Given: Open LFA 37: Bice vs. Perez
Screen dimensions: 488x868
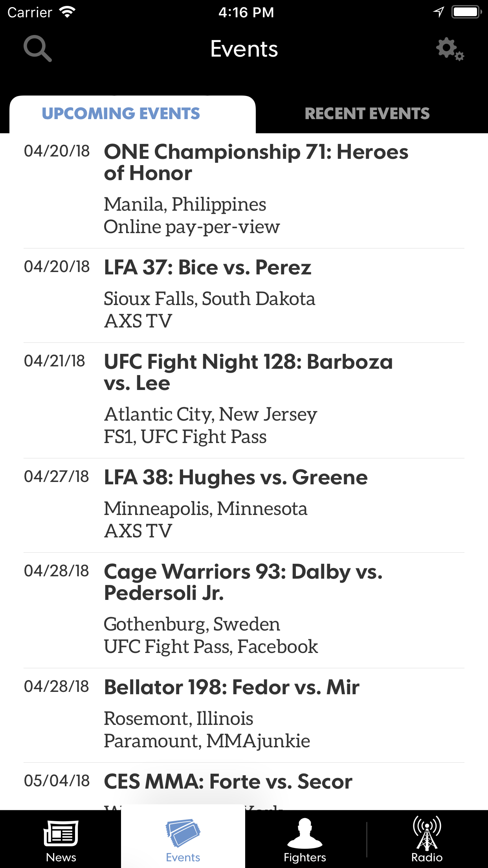Looking at the screenshot, I should (207, 268).
